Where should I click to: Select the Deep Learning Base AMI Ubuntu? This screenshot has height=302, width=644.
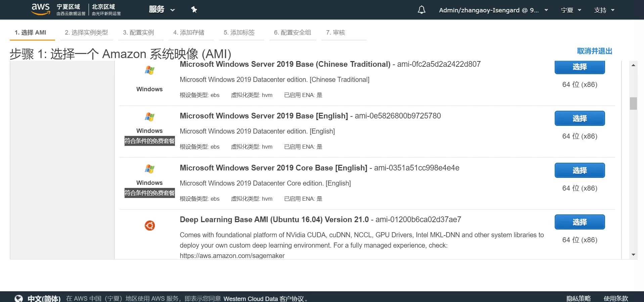click(x=580, y=222)
